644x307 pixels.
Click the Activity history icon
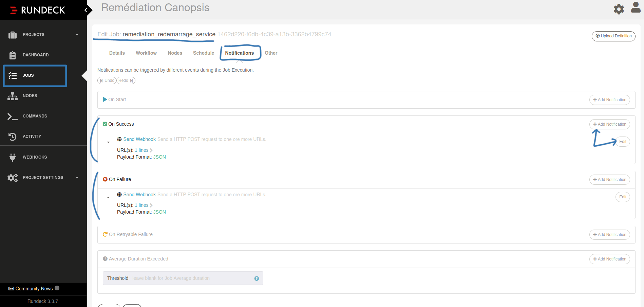coord(13,137)
